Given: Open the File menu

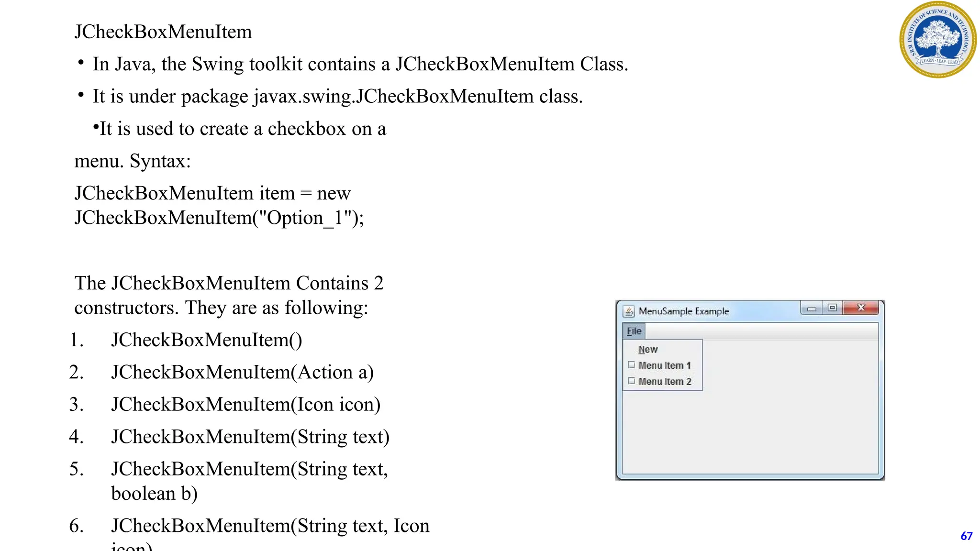Looking at the screenshot, I should click(634, 331).
